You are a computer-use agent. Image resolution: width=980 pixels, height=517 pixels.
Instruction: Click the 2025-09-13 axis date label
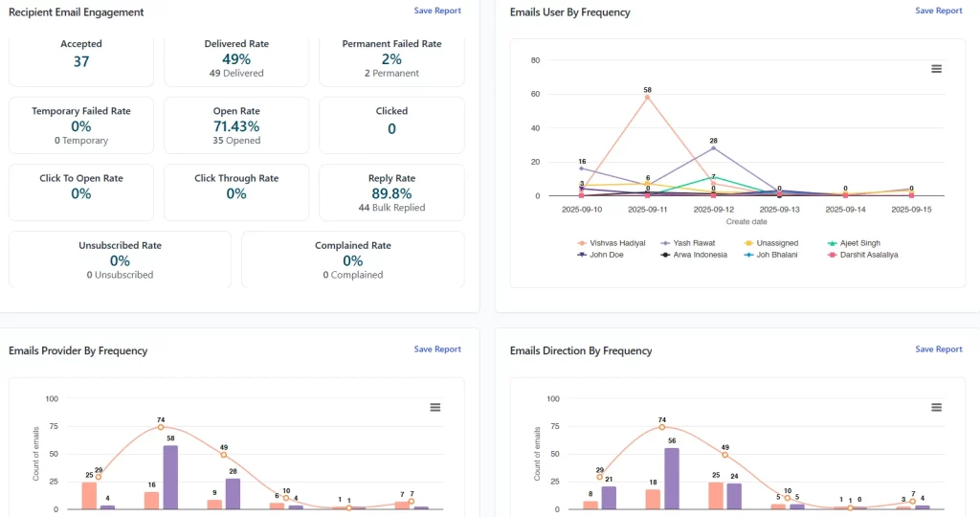(x=779, y=210)
